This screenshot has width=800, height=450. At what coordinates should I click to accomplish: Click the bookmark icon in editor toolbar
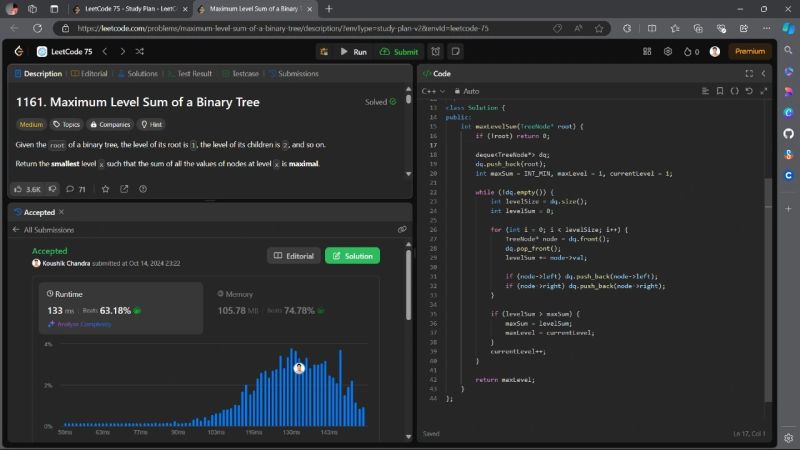tap(720, 91)
